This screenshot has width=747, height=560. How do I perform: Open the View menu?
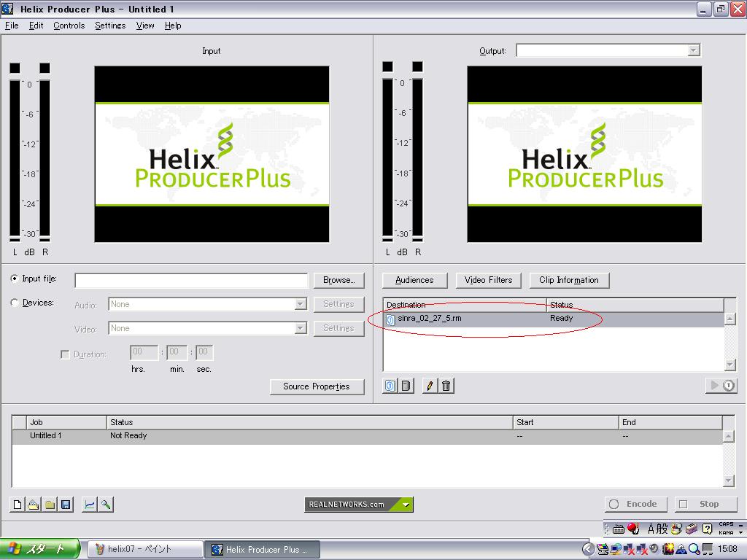pos(145,26)
